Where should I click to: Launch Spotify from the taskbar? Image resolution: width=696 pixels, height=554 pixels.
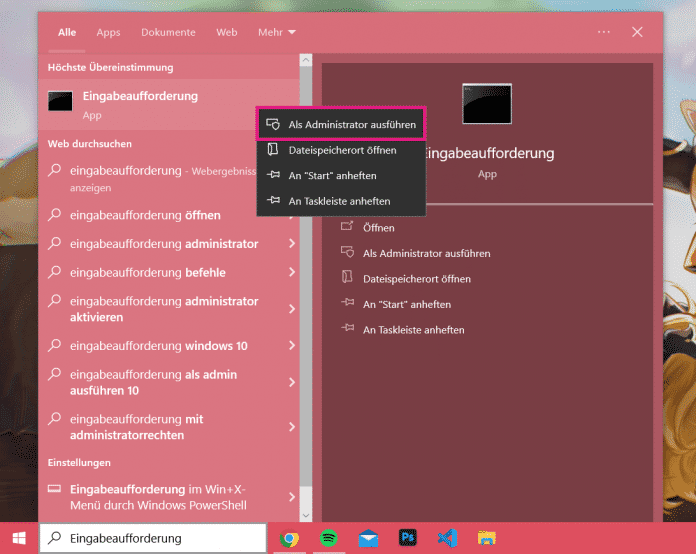328,538
